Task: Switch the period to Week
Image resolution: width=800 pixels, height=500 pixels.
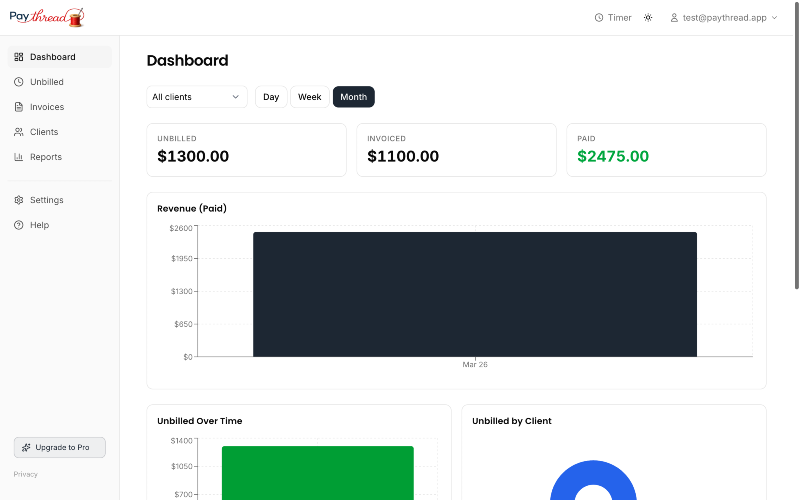Action: pyautogui.click(x=310, y=97)
